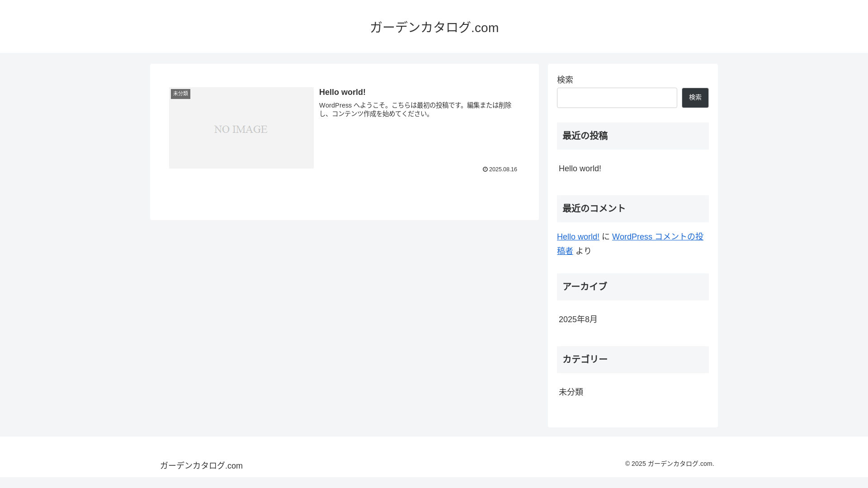Screen dimensions: 868x488
Task: Click the dark 検索 search button
Action: tap(695, 98)
